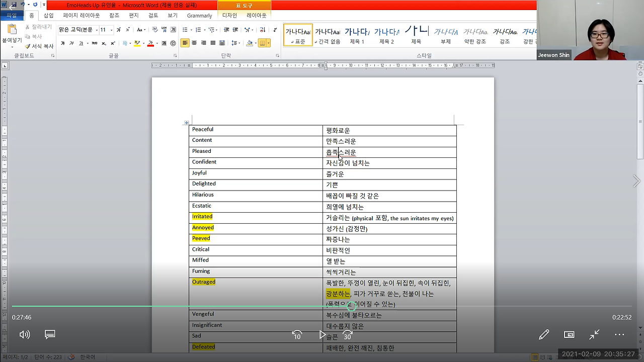Exit full screen with the shrink arrows icon
The height and width of the screenshot is (362, 644).
594,334
